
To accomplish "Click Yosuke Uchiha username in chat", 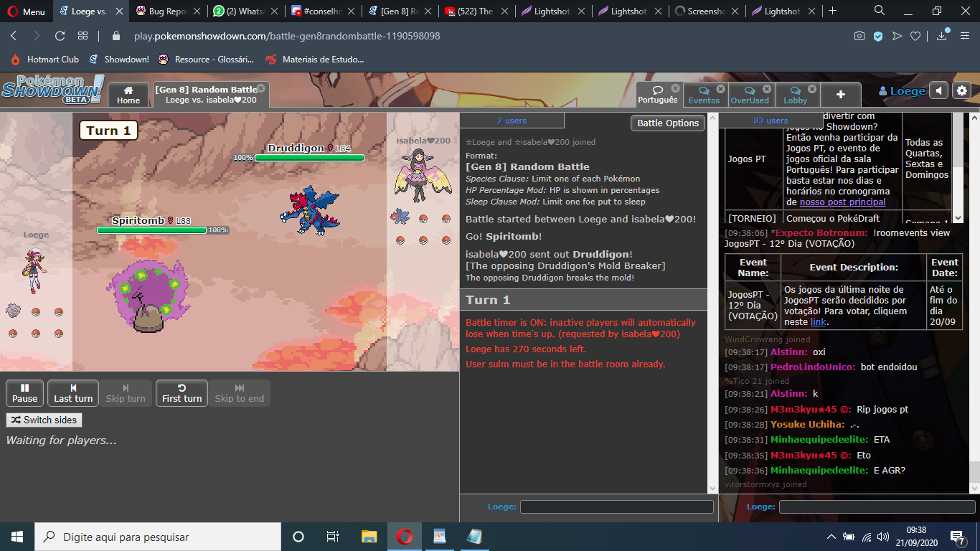I will [x=807, y=425].
